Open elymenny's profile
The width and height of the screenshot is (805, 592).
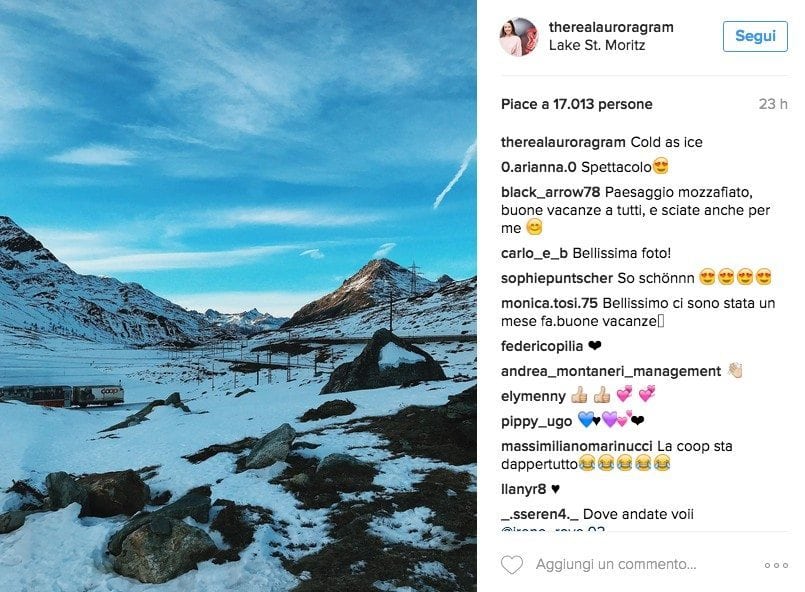tap(533, 396)
